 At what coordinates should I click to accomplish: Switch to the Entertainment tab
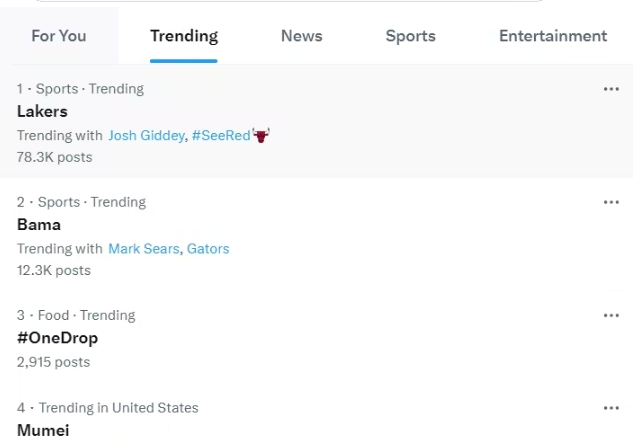point(553,36)
